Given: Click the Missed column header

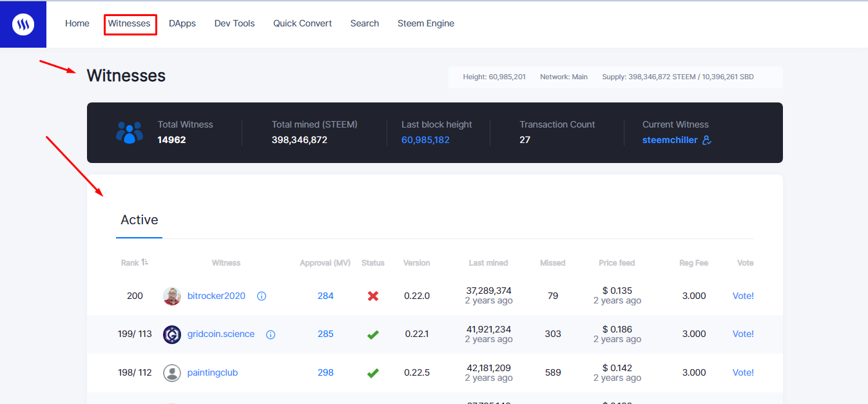Looking at the screenshot, I should coord(553,263).
